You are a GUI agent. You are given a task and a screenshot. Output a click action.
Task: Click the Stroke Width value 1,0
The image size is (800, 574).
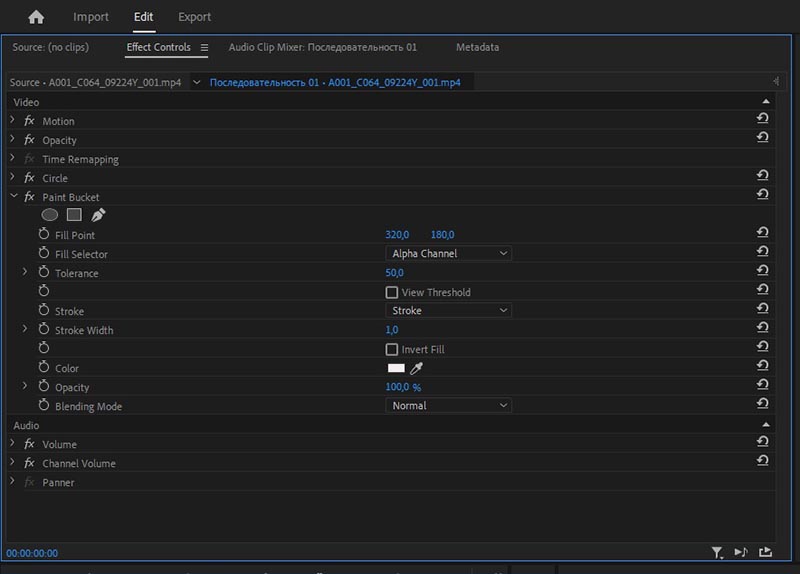[x=392, y=330]
